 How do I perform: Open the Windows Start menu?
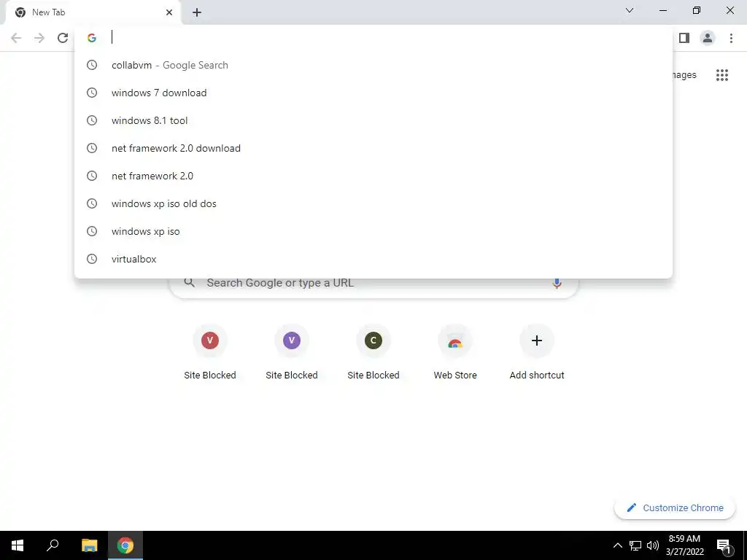(18, 545)
